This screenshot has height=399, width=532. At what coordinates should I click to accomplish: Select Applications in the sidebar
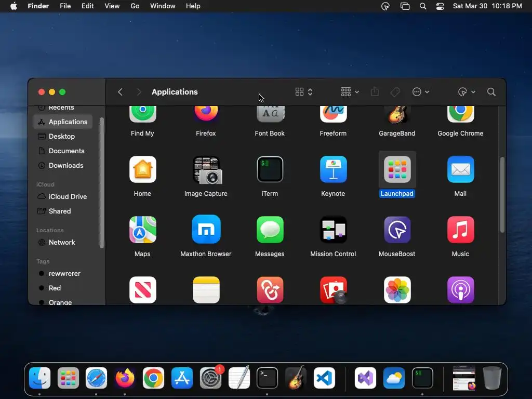pyautogui.click(x=63, y=122)
